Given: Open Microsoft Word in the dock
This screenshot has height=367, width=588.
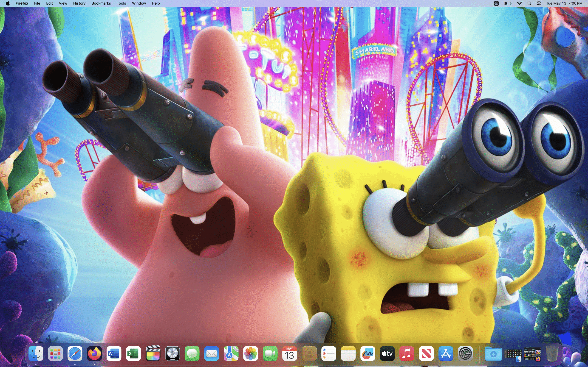Looking at the screenshot, I should [x=114, y=354].
